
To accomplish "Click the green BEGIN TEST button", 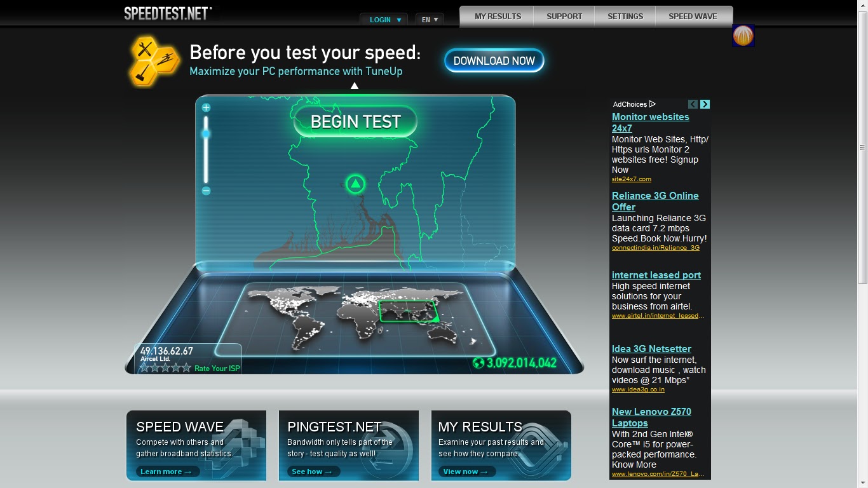I will [x=355, y=121].
